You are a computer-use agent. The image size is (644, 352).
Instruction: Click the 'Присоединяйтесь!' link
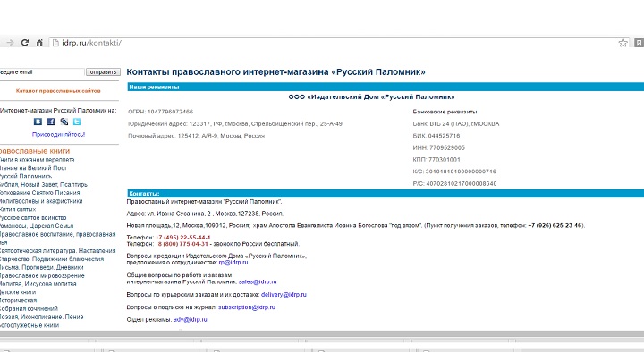tap(58, 134)
